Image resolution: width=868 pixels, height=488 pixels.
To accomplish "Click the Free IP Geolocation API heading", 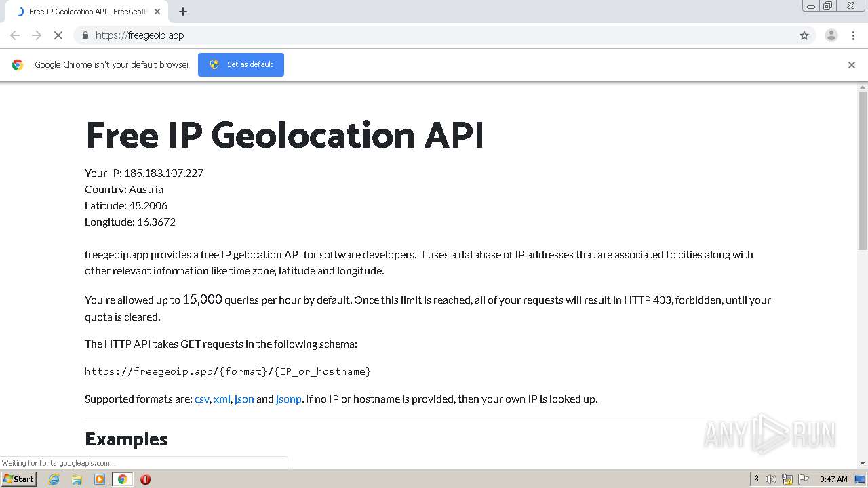I will (284, 134).
